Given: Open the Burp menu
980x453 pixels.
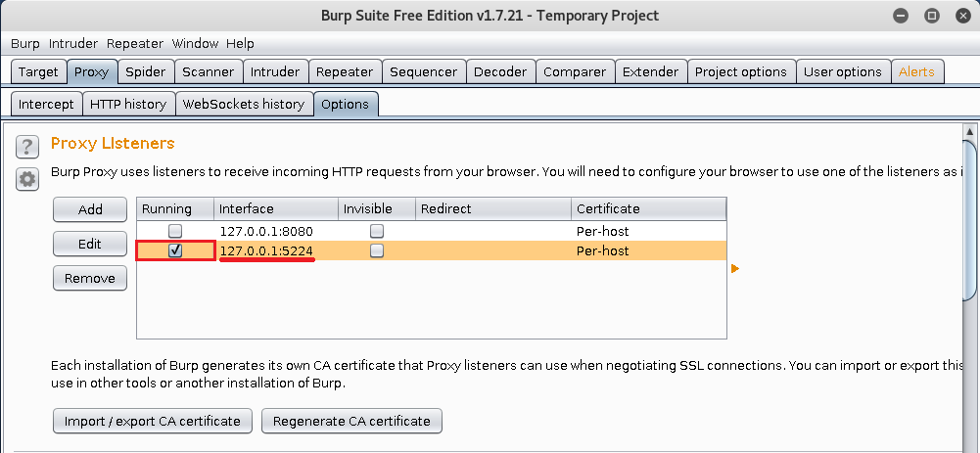Looking at the screenshot, I should click(25, 44).
